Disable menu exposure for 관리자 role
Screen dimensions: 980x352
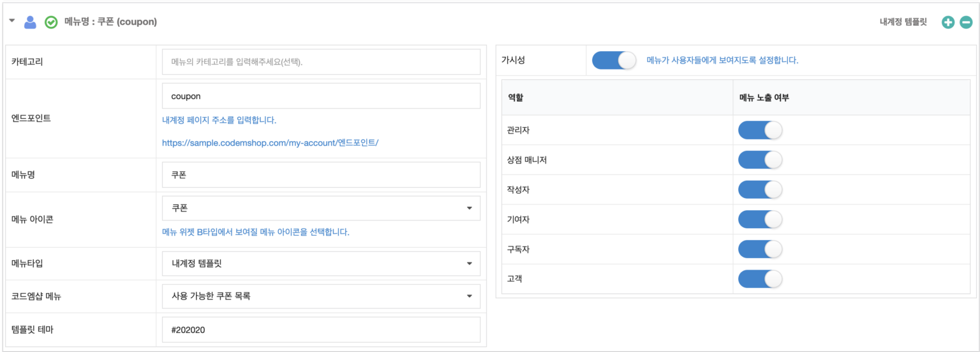(x=759, y=130)
